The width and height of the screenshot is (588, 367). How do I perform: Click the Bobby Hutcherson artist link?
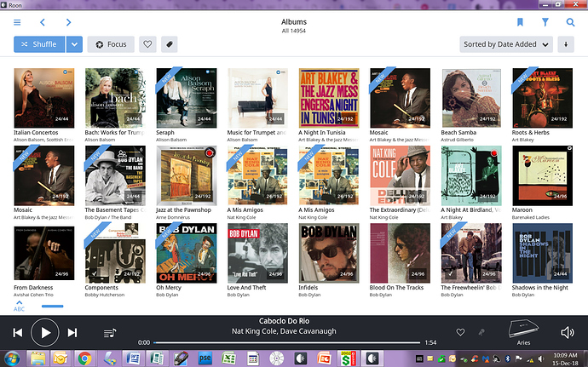click(x=105, y=295)
